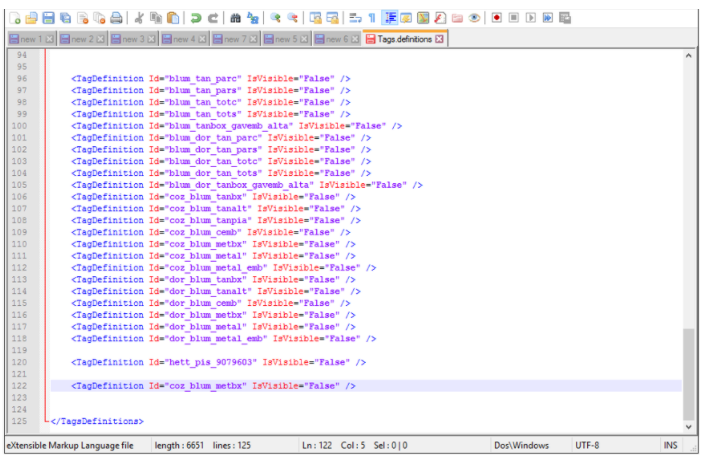Close the Tags.definitions tab with its X
Screen dimensions: 706x463
(x=440, y=39)
